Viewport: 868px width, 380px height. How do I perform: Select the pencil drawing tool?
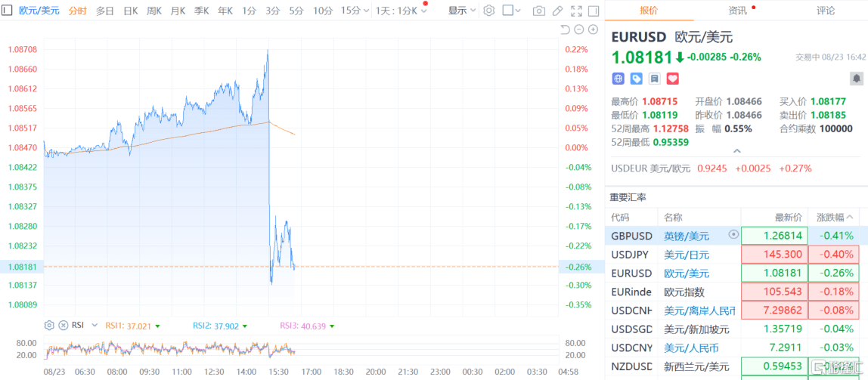coord(557,11)
